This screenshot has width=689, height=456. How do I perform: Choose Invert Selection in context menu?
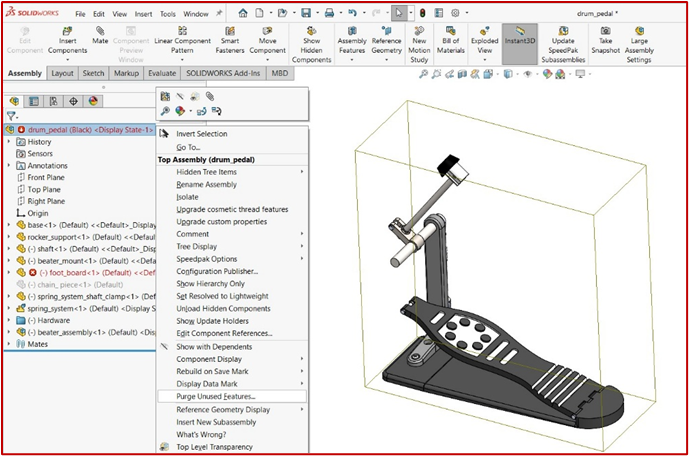[x=232, y=134]
